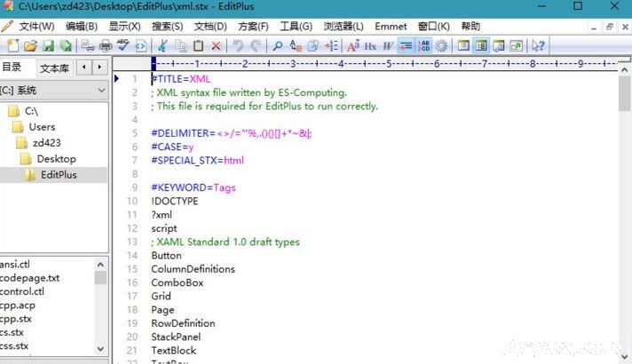Toggle the output window button
The width and height of the screenshot is (632, 364).
click(x=499, y=45)
